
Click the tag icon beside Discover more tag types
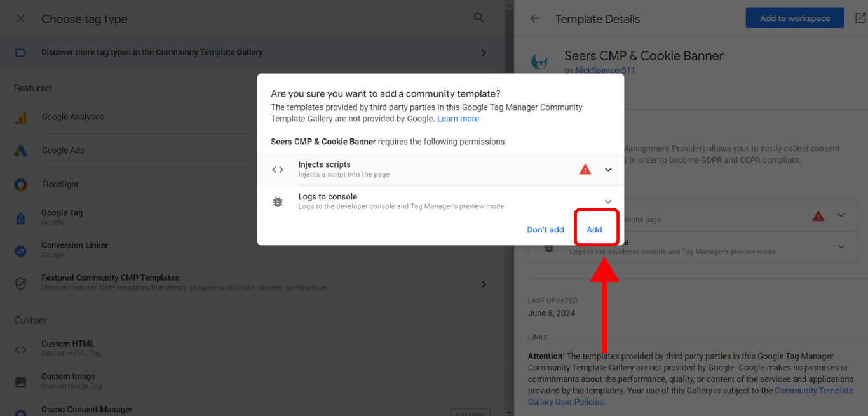coord(20,52)
